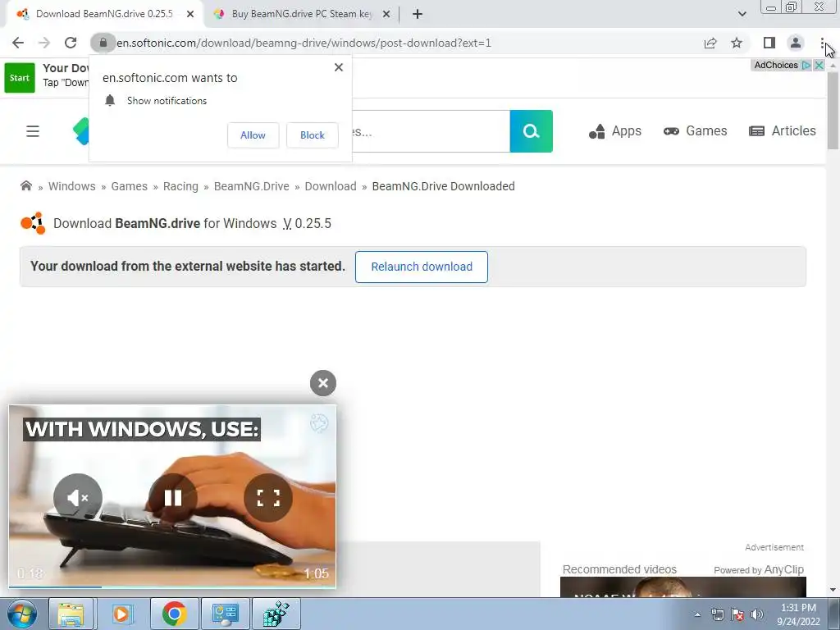Open the Apps section

(x=615, y=131)
